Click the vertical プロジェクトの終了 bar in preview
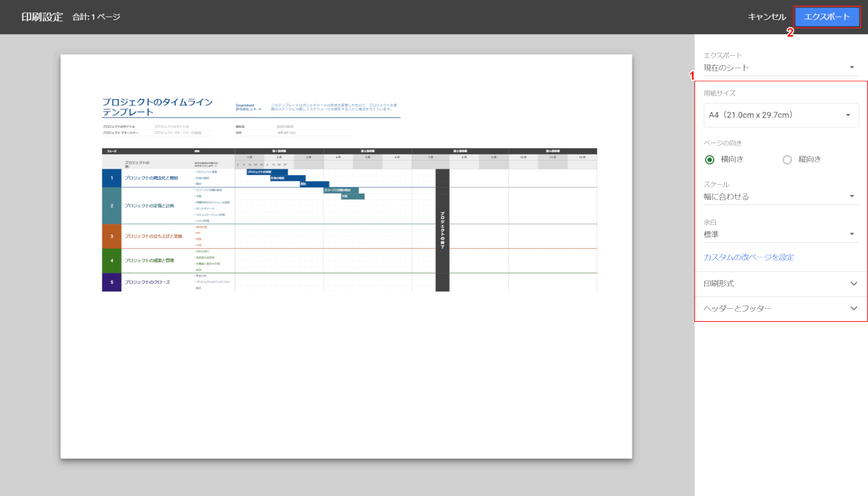 coord(442,230)
